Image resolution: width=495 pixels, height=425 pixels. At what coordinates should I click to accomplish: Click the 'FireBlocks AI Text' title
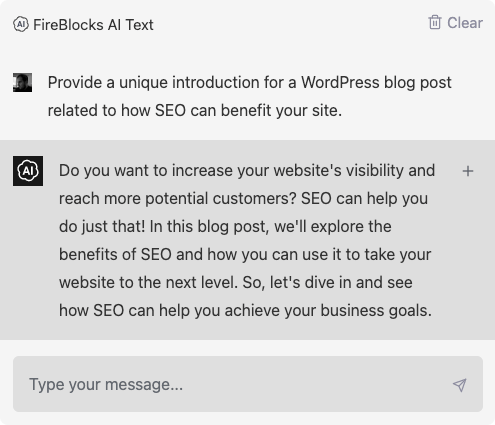click(93, 25)
